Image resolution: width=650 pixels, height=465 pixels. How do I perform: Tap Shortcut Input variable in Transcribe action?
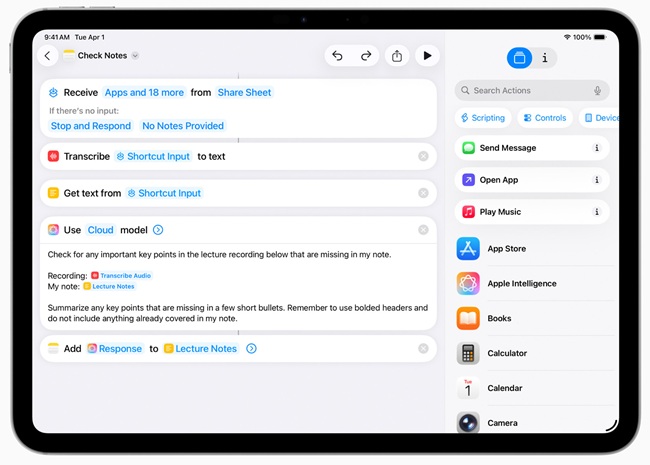click(153, 156)
